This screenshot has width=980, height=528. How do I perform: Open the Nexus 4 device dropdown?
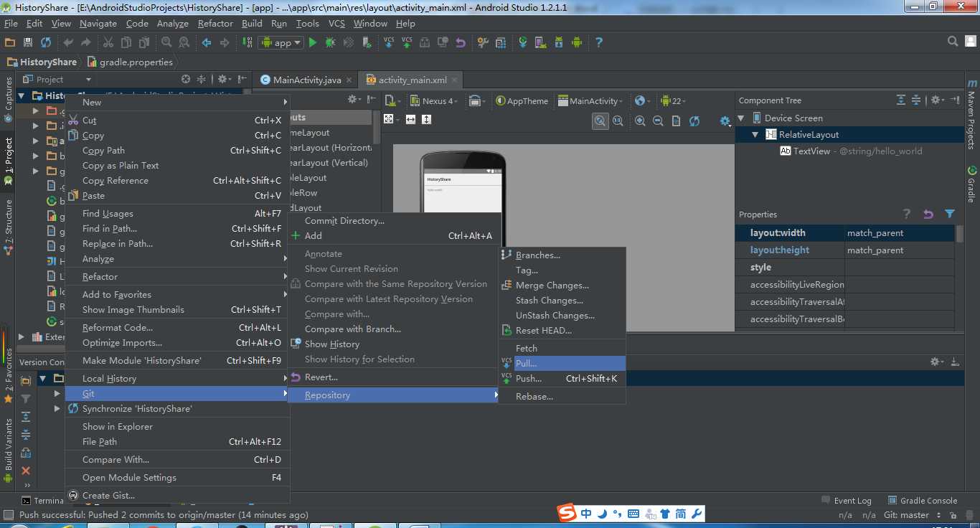(435, 101)
